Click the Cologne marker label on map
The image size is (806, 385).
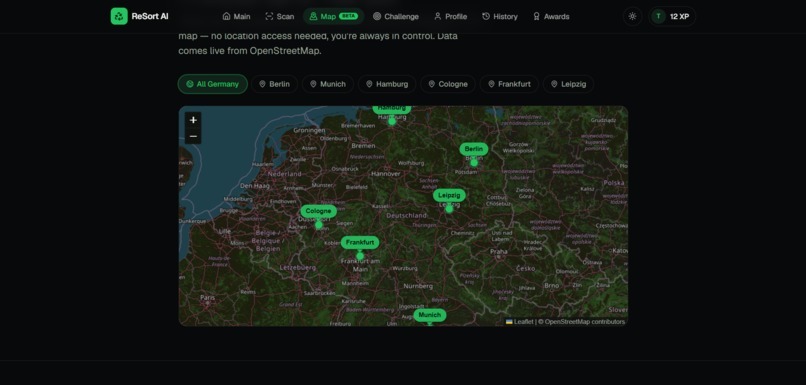[318, 211]
